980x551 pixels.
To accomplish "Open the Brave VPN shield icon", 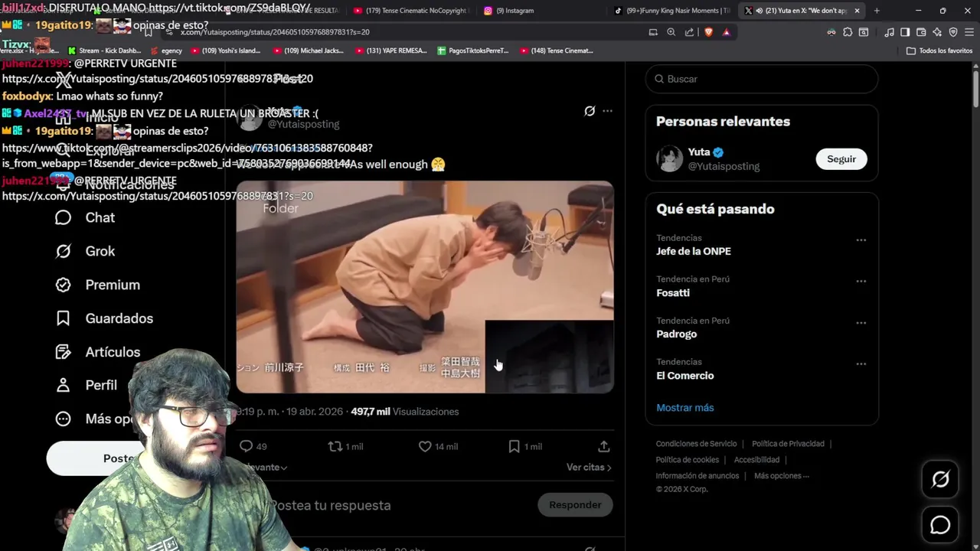I will tap(953, 32).
